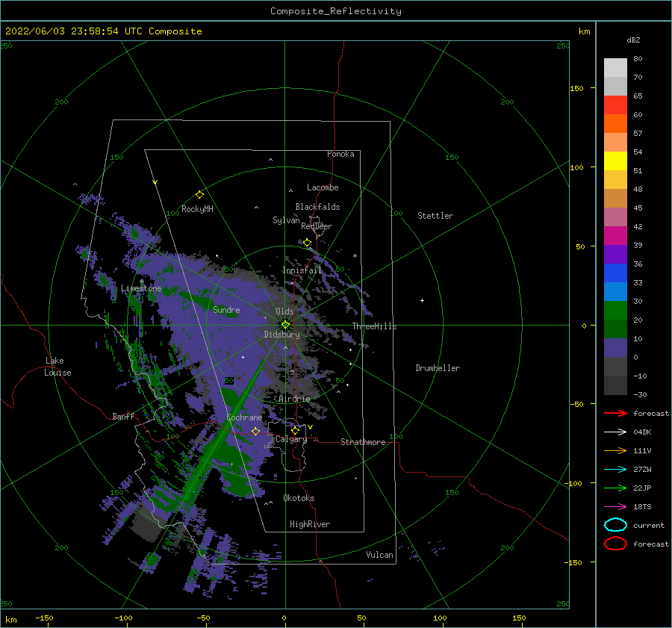The height and width of the screenshot is (628, 672).
Task: Click the yellow 51 dBZ color swatch
Action: (615, 161)
